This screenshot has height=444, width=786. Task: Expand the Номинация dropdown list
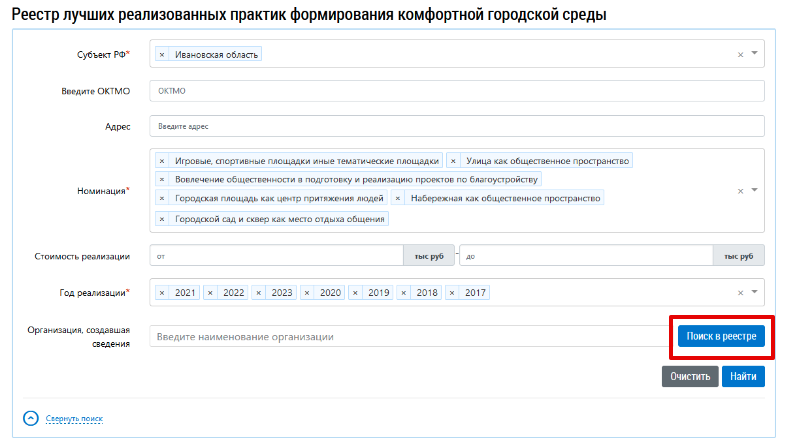tap(754, 190)
